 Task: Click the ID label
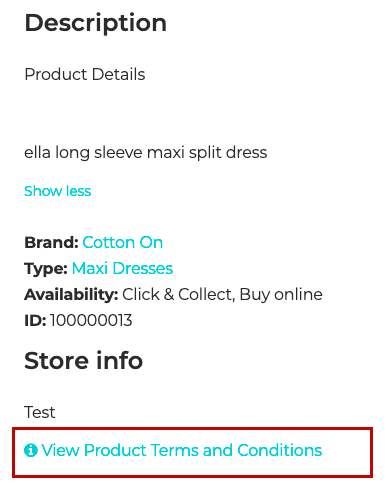click(35, 320)
